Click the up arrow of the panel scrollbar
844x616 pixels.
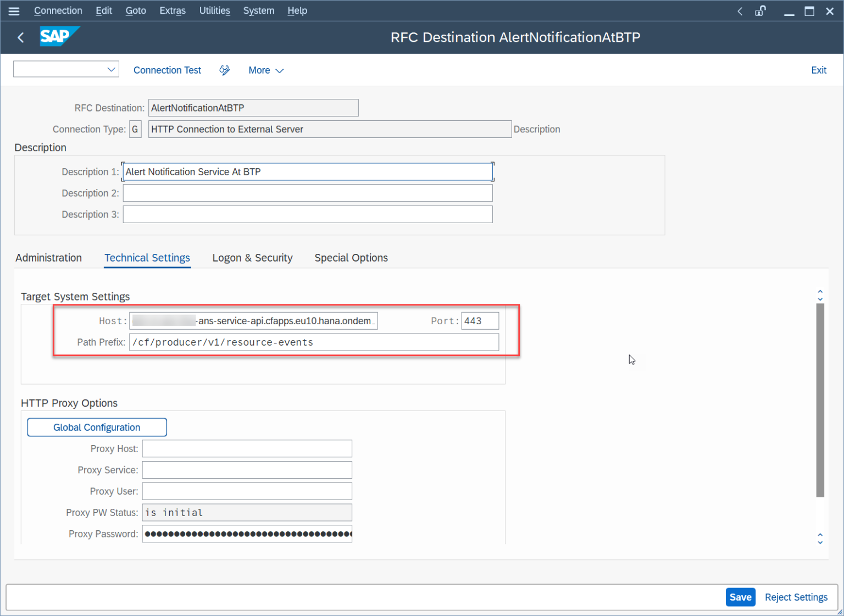coord(820,292)
